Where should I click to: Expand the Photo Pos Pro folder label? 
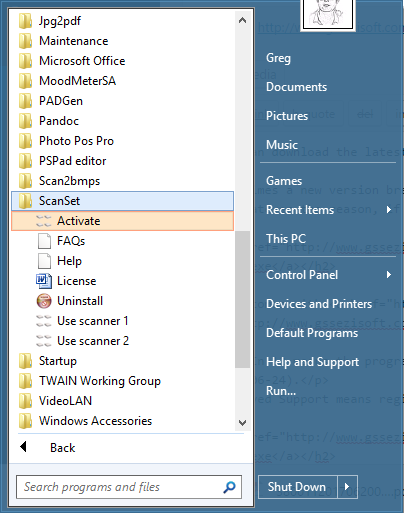[x=76, y=141]
